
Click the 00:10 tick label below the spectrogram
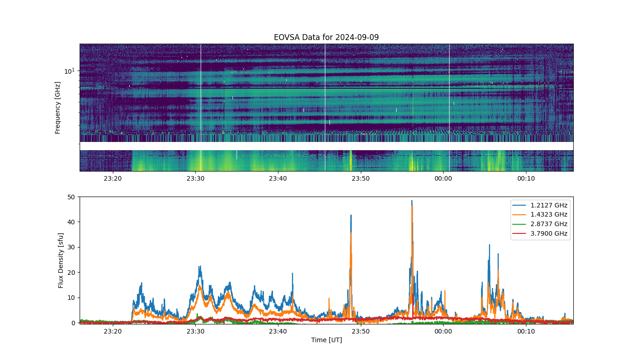tap(526, 179)
